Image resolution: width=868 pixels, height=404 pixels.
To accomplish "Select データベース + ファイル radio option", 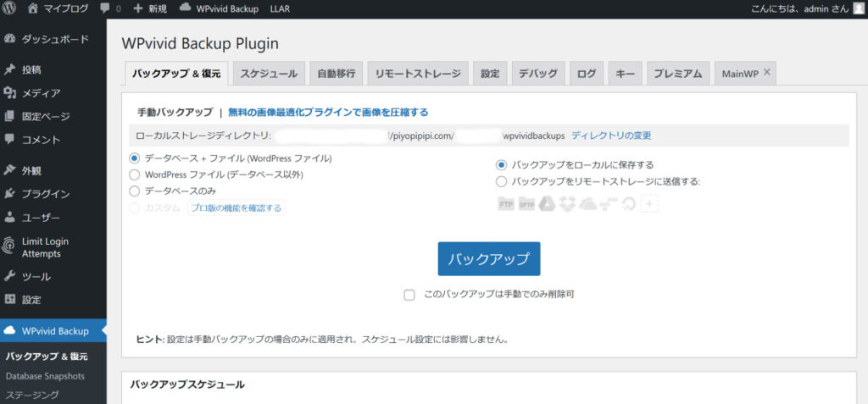I will 134,158.
